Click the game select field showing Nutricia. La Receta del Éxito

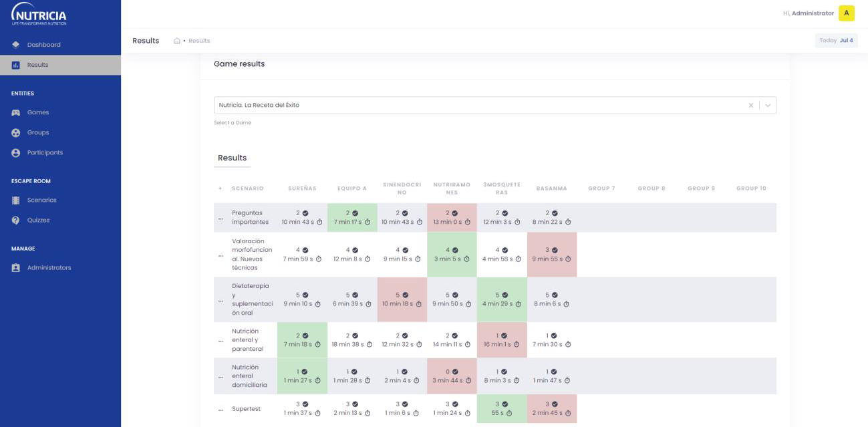click(x=495, y=105)
